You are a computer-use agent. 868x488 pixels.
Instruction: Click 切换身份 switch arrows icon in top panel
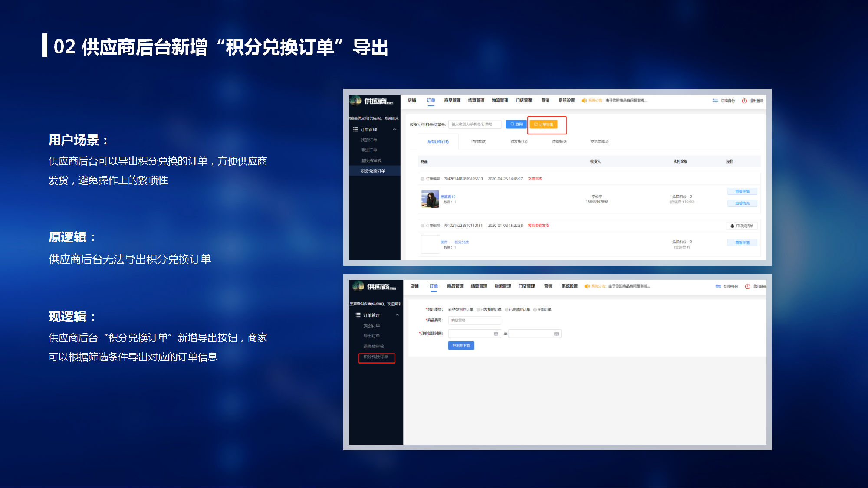(715, 101)
